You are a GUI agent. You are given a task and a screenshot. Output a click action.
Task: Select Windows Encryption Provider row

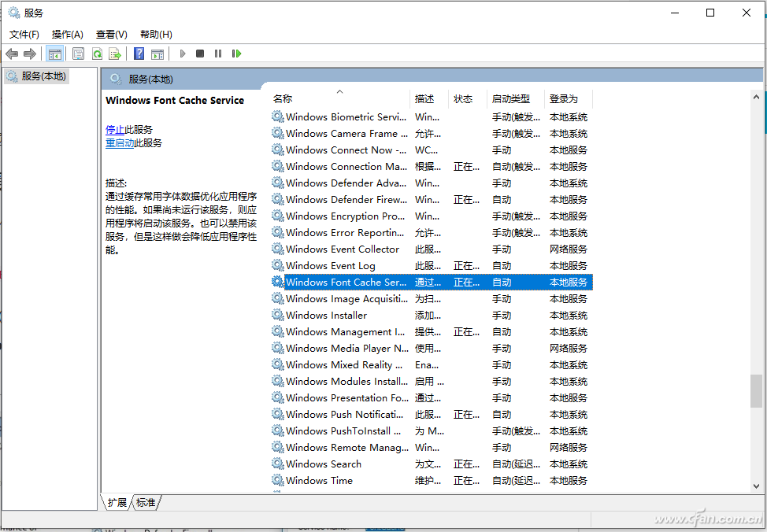pyautogui.click(x=432, y=216)
